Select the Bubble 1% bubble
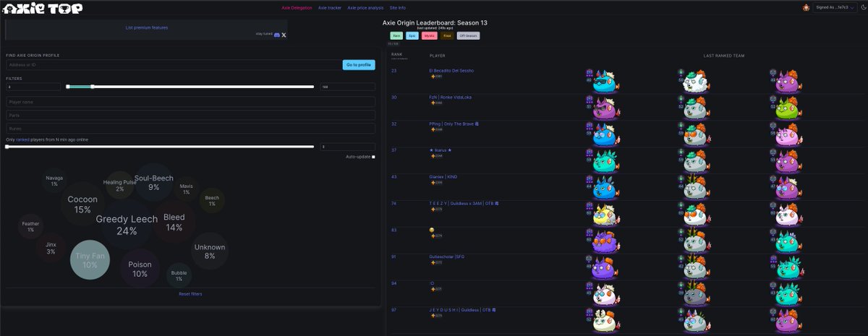Screen dimensions: 868x336 179,275
